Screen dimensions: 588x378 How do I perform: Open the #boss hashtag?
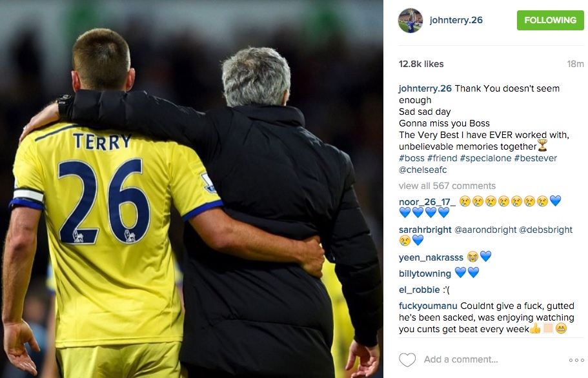click(x=411, y=158)
